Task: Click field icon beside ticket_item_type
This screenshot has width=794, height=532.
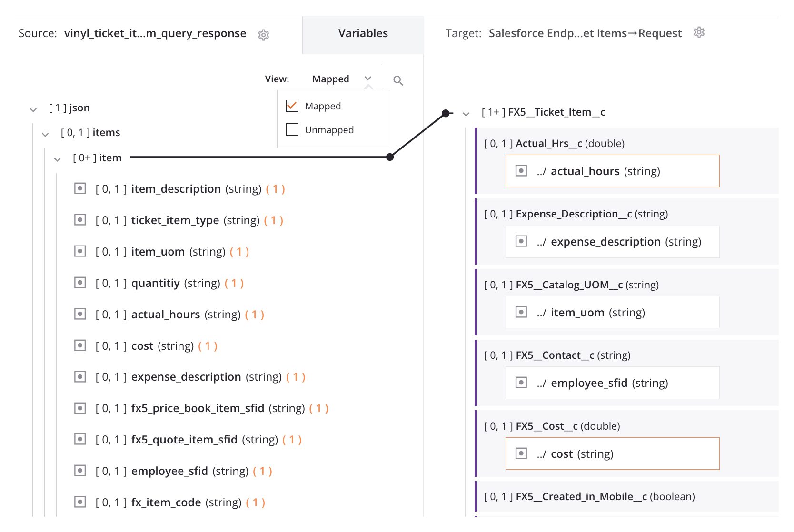Action: point(80,220)
